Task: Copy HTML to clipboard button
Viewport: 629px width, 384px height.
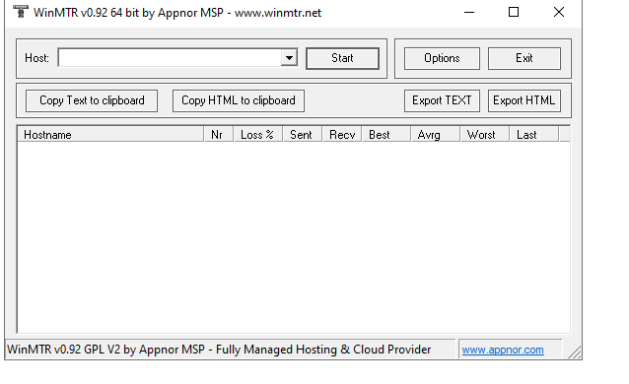Action: point(238,100)
